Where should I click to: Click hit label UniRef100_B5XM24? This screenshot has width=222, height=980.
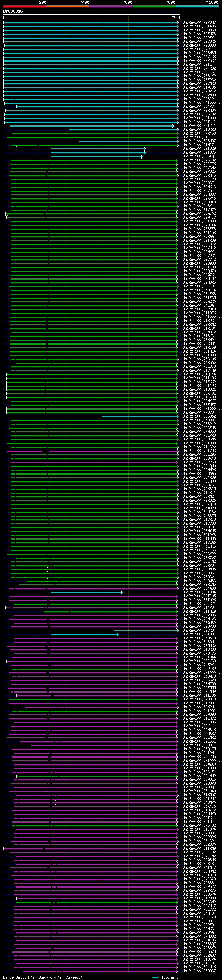(x=199, y=496)
